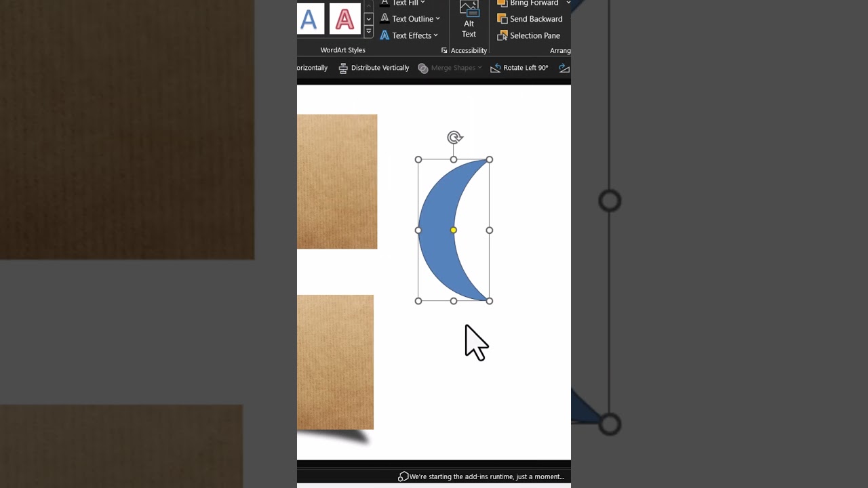Click the rotation handle above the moon
Screen dimensions: 868x488
point(455,138)
